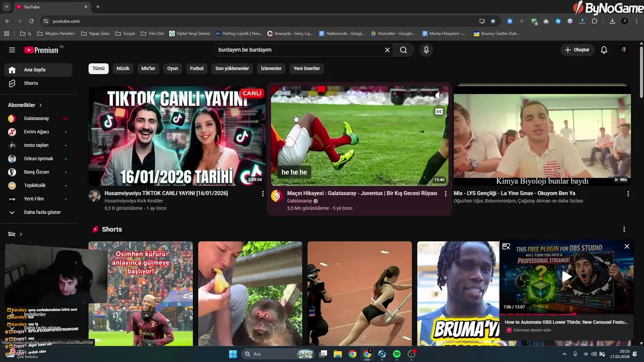
Task: Click the youtube.com address bar
Action: 262,21
